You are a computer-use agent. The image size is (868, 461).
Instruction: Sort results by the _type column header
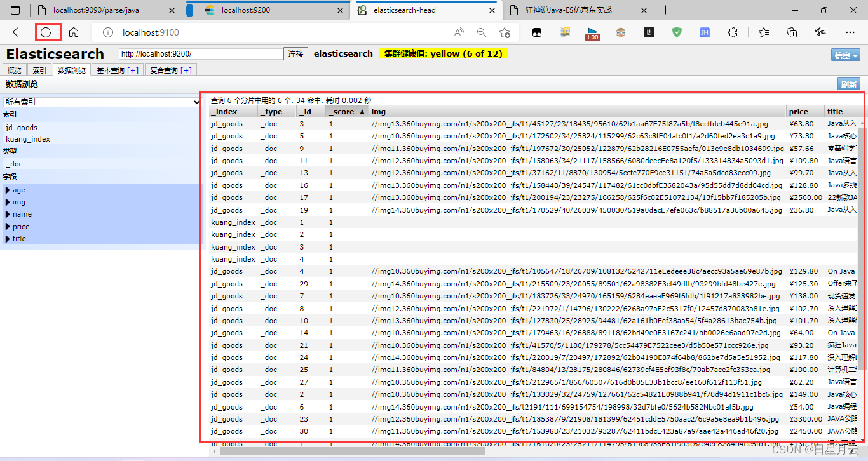[276, 112]
